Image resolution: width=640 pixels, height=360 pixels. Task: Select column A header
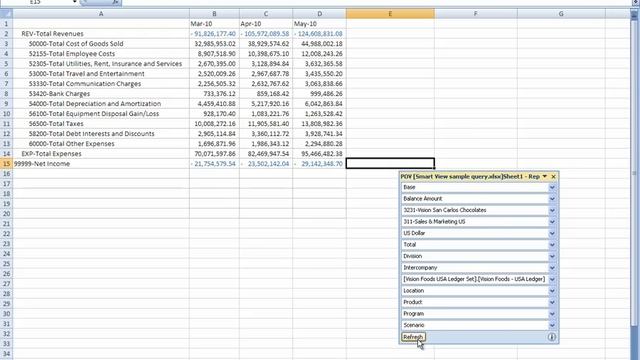pos(101,14)
